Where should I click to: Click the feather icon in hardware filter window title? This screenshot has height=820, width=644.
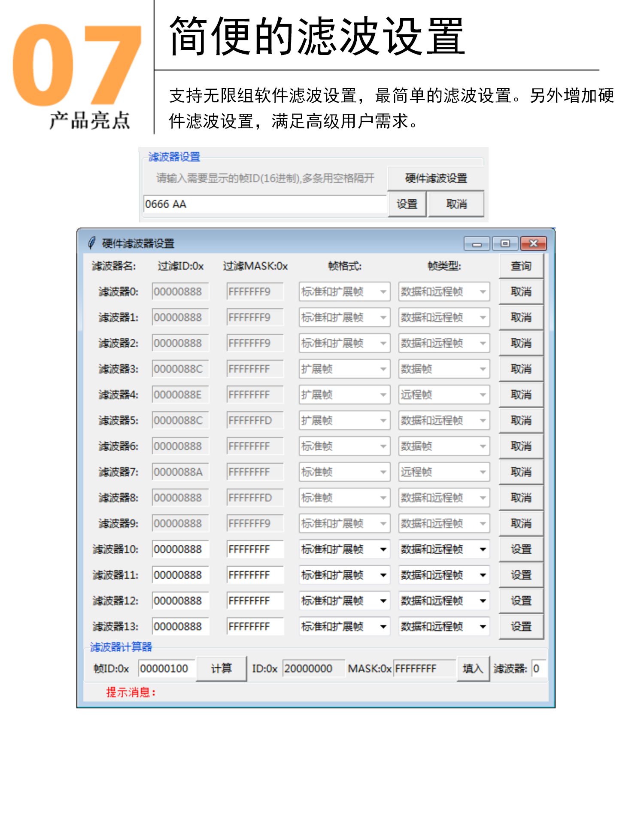(91, 243)
